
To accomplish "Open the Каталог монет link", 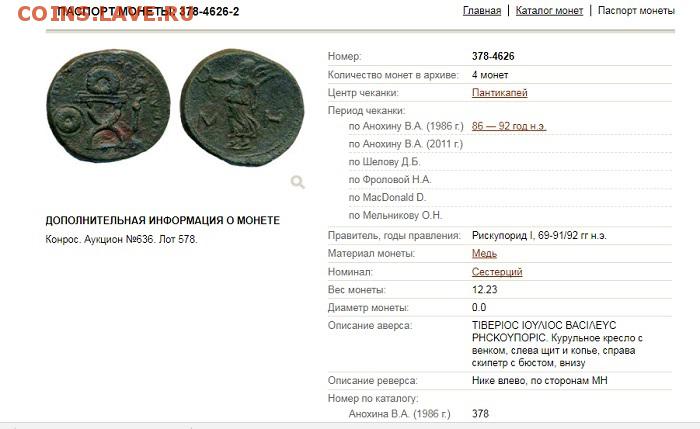I will (549, 11).
